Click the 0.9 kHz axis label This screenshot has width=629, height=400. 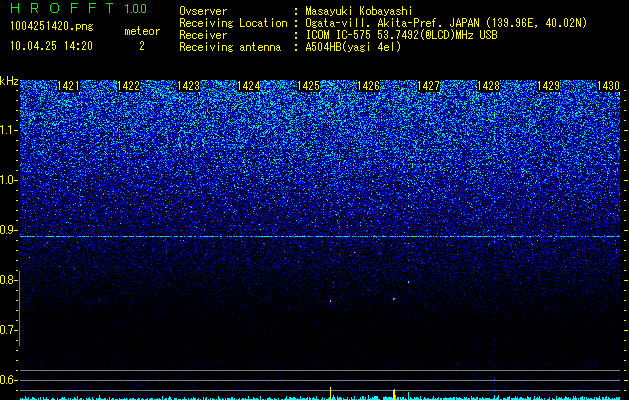tap(8, 230)
